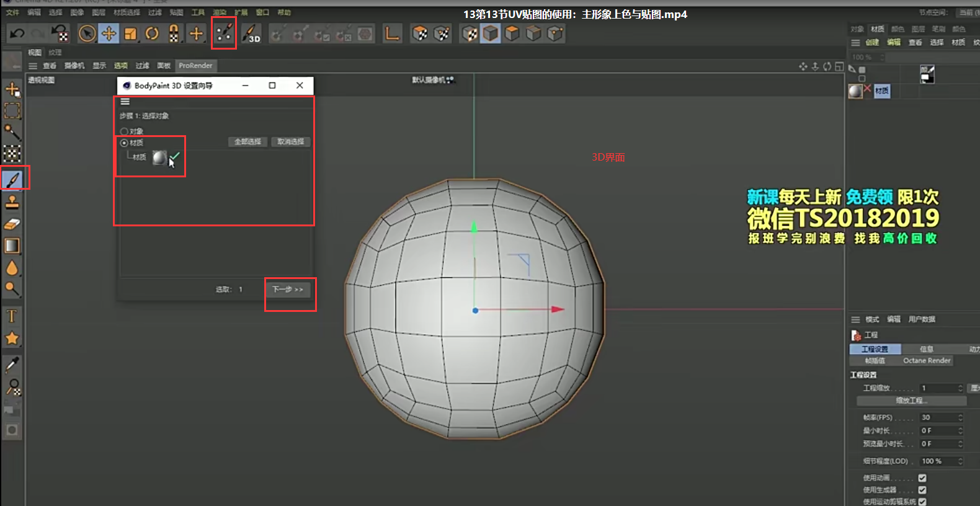Click the viewport maximize icon at top right

pyautogui.click(x=839, y=66)
